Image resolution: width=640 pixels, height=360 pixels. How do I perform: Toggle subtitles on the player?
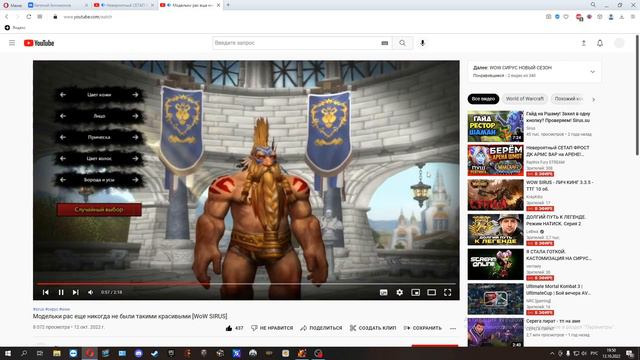click(384, 292)
